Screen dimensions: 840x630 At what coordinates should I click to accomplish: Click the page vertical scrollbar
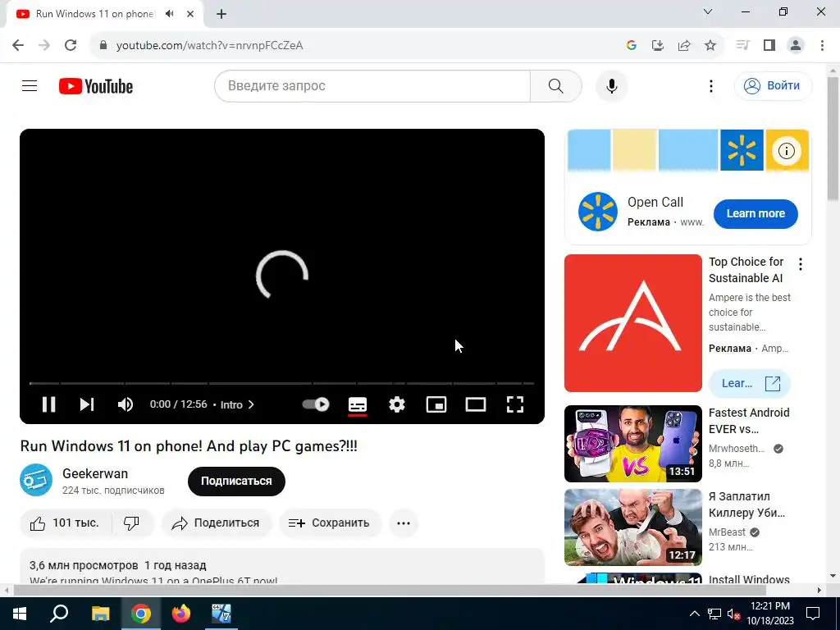[x=833, y=138]
